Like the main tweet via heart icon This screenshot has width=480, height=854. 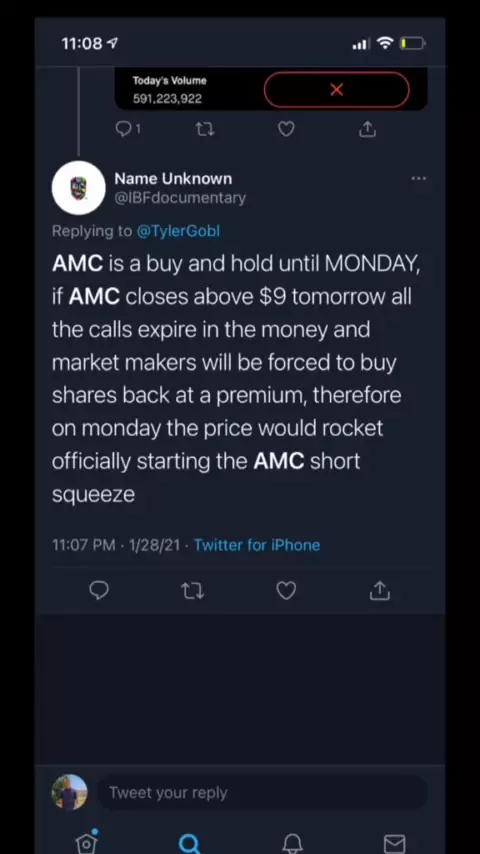[x=286, y=590]
